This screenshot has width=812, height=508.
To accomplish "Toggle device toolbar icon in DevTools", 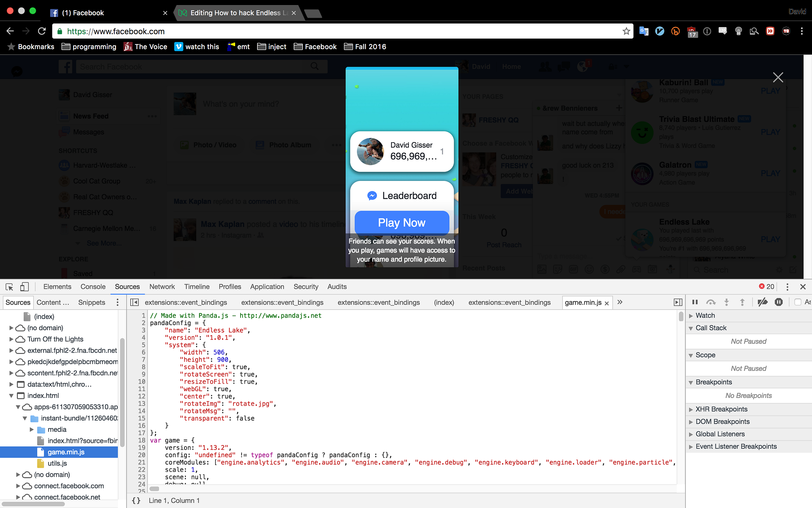I will click(24, 287).
